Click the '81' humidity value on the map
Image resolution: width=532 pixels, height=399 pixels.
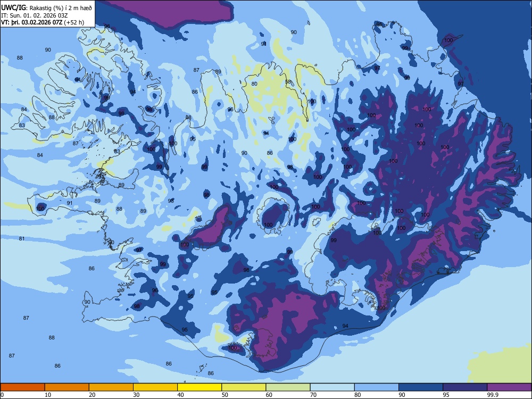(22, 238)
